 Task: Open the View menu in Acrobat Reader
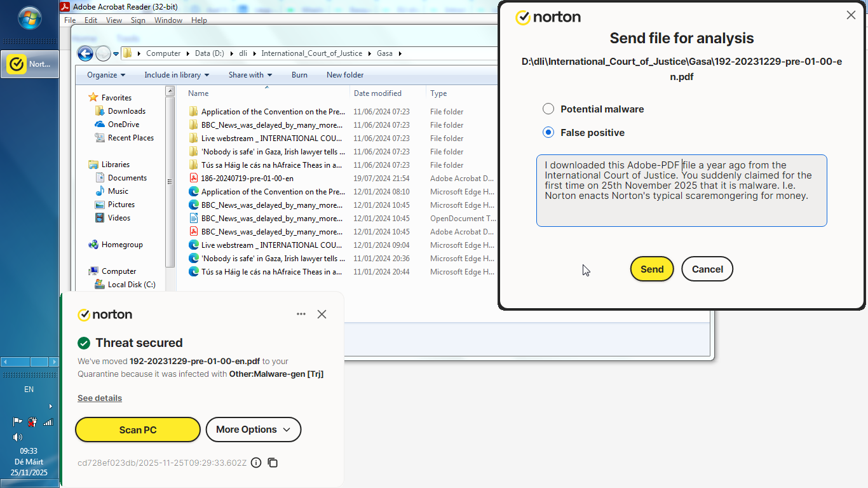[x=114, y=20]
